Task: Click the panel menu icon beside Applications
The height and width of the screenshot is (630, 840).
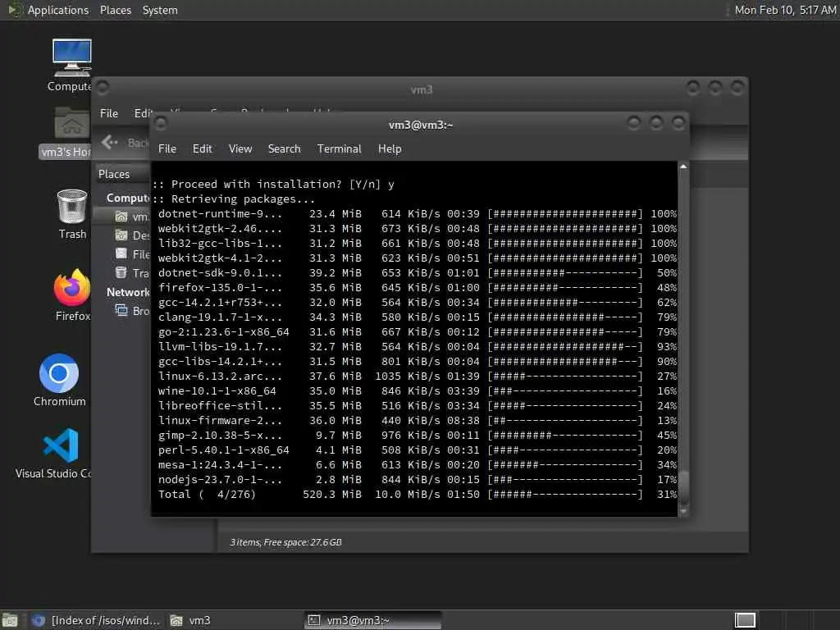Action: click(x=15, y=10)
